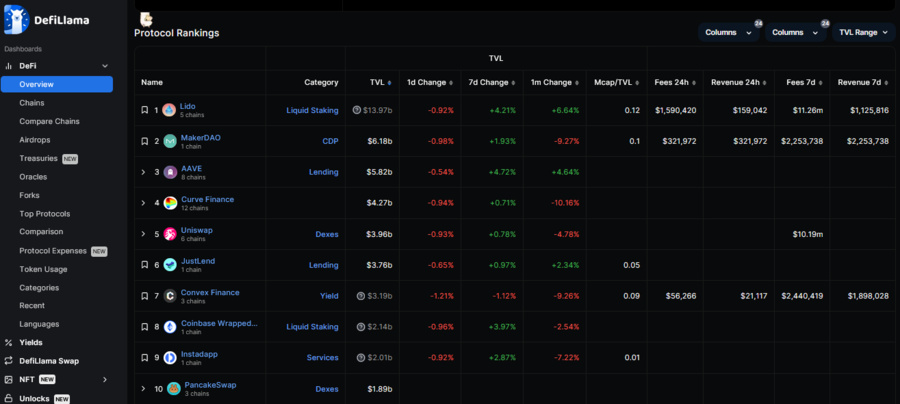Screen dimensions: 900x404
Task: Click the Liquid Staking category for Lido
Action: [312, 110]
